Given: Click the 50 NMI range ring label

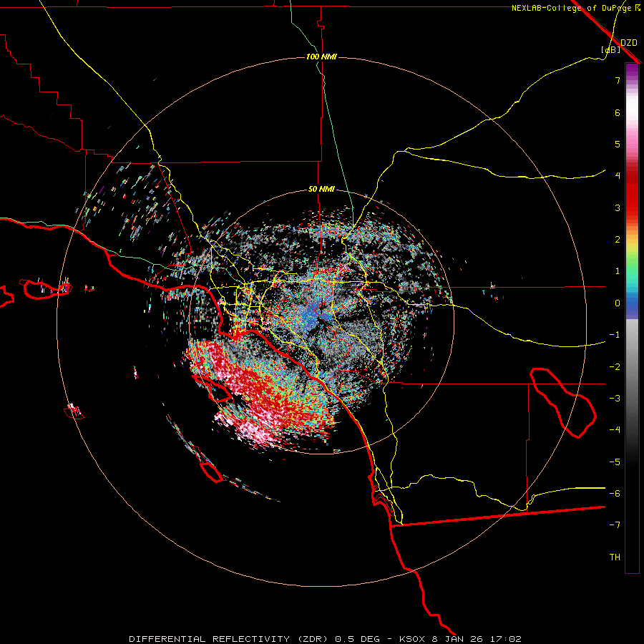Looking at the screenshot, I should [x=321, y=189].
